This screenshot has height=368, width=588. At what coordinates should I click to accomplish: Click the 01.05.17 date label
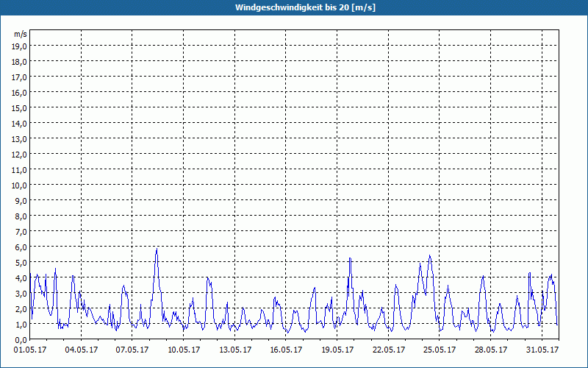coord(30,350)
